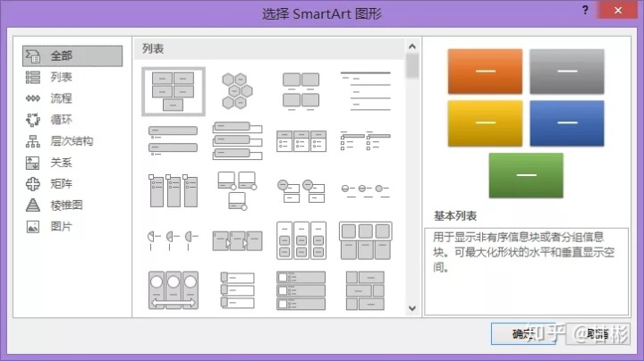Choose the picture caption list layout
Image resolution: width=644 pixels, height=361 pixels.
(x=301, y=92)
